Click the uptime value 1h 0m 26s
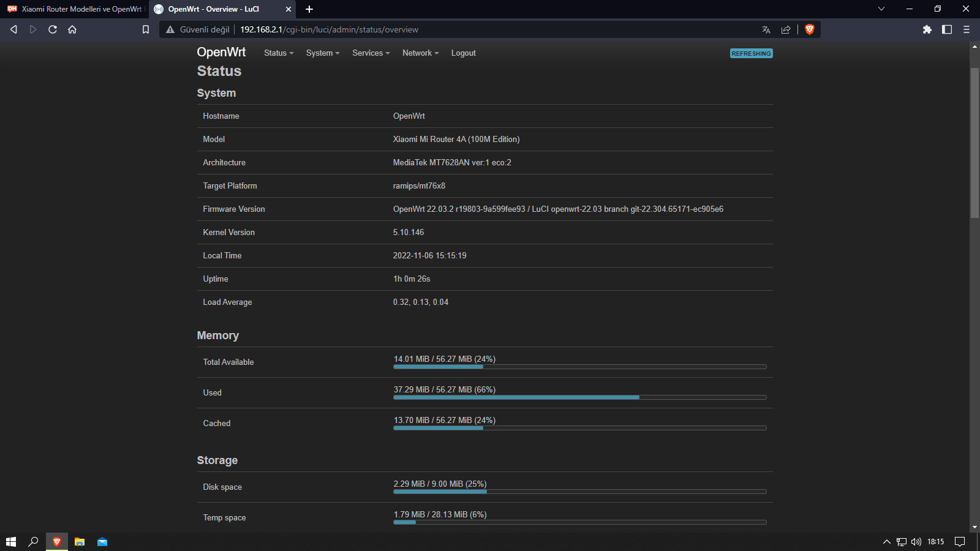Viewport: 980px width, 551px height. click(x=412, y=279)
